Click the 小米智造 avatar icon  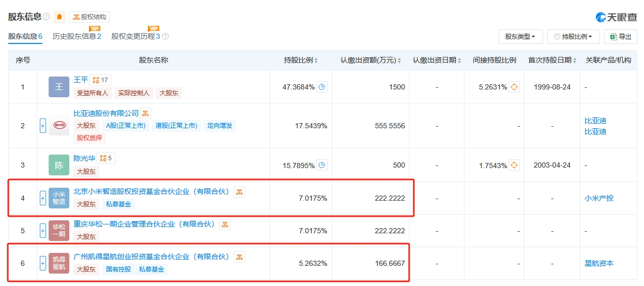(59, 198)
